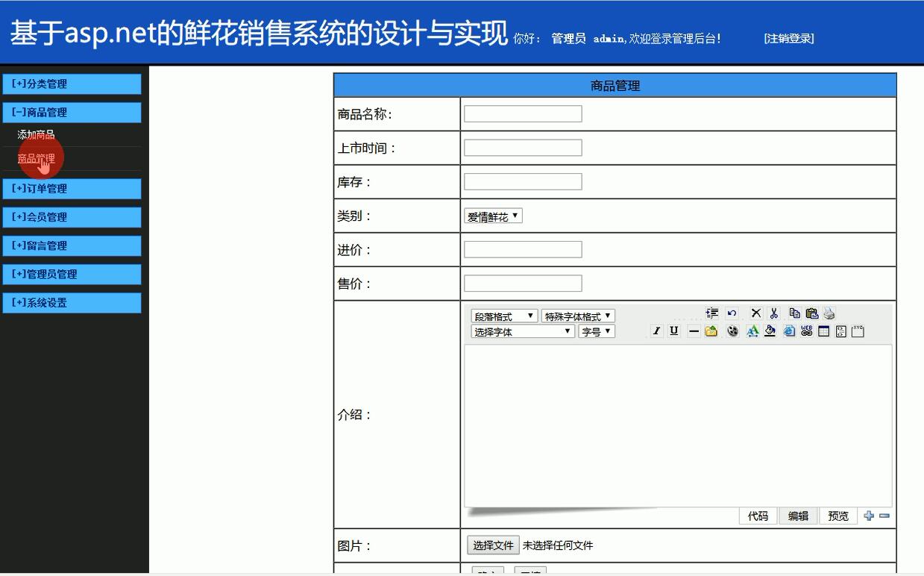
Task: Shrink the editor with the minus icon
Action: (884, 516)
